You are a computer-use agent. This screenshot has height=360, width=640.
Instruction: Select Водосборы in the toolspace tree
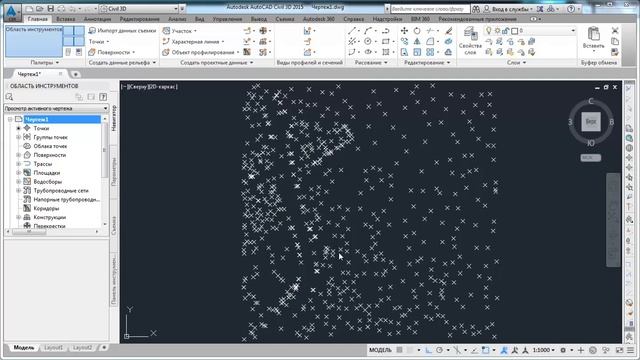coord(48,182)
